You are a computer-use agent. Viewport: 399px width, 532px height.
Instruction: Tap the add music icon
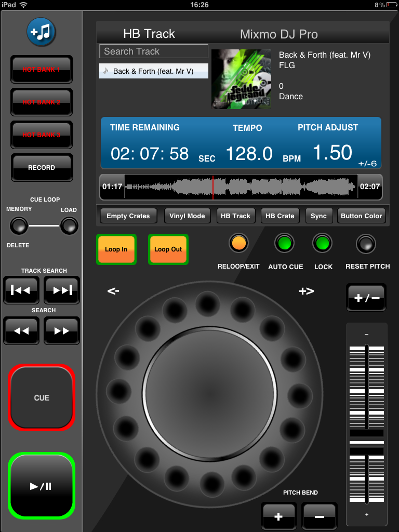[x=42, y=32]
